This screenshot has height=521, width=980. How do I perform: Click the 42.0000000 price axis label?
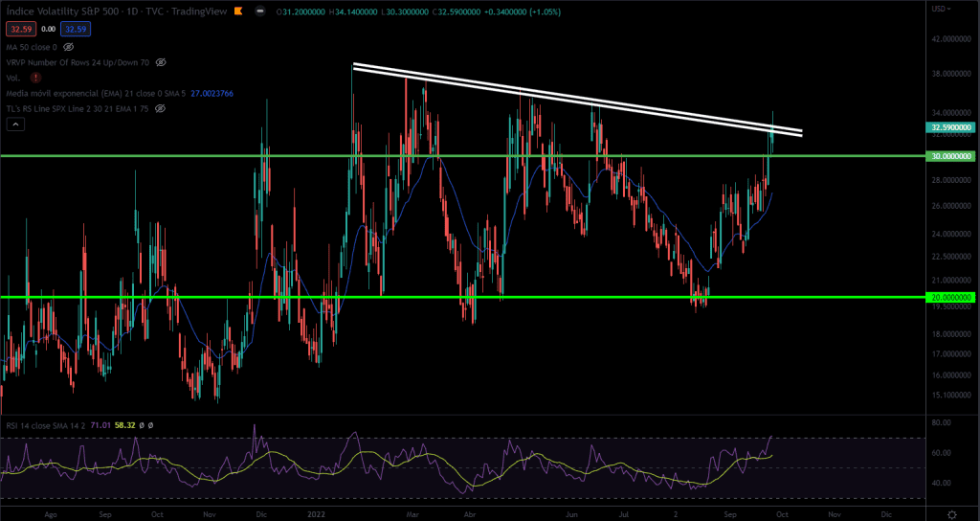pyautogui.click(x=952, y=38)
